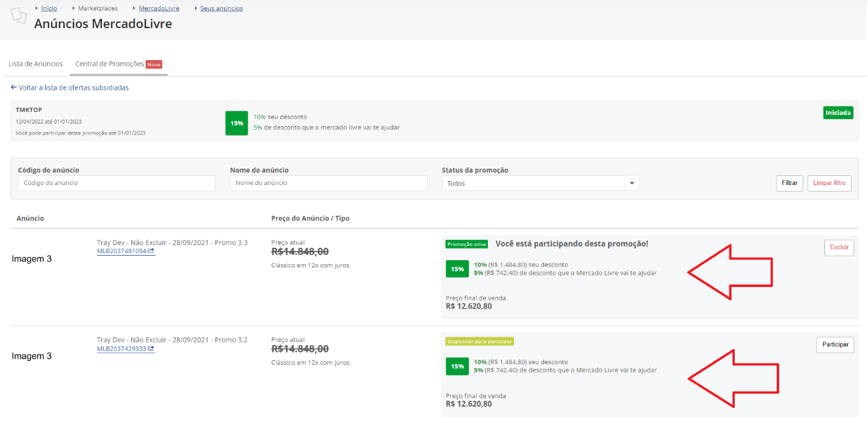Click external link icon next to MLB2037481054
The height and width of the screenshot is (423, 868).
(152, 250)
